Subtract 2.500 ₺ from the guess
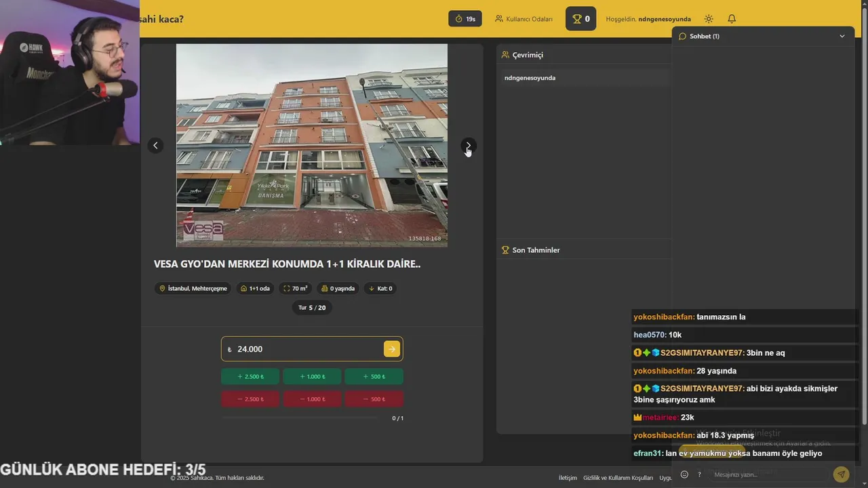Screen dimensions: 868x488 (250, 399)
